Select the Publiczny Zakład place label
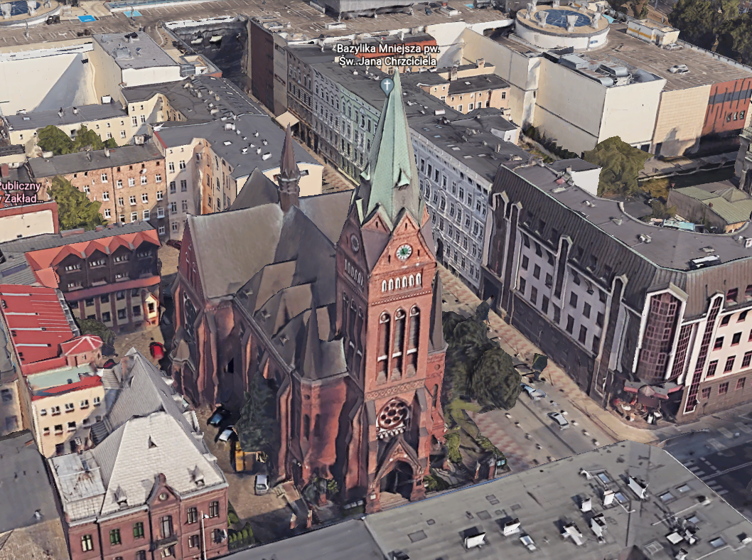 point(20,193)
